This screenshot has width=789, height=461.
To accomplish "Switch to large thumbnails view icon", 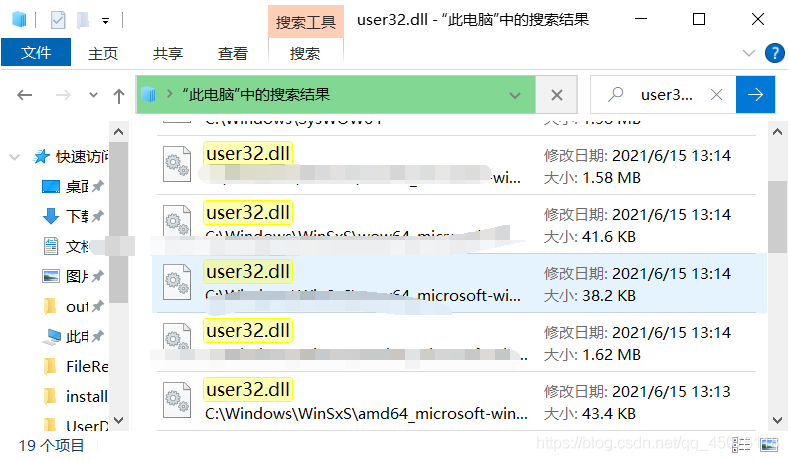I will pyautogui.click(x=769, y=444).
